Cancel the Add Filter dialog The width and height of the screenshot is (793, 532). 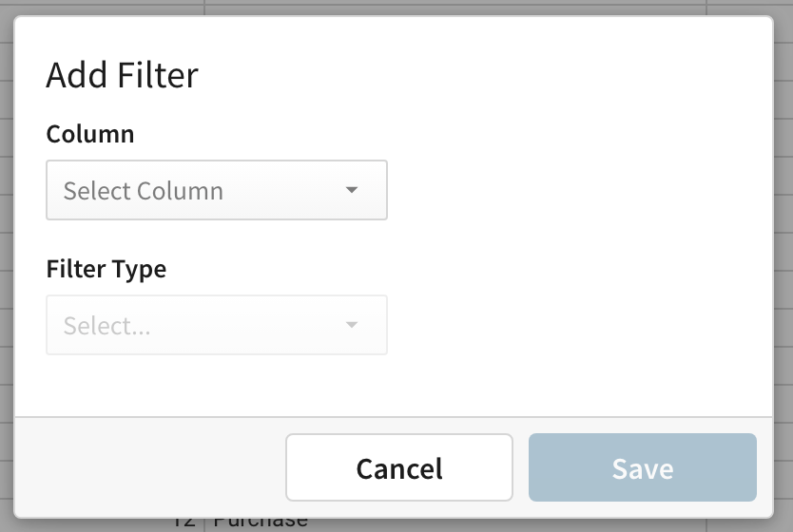pos(399,467)
